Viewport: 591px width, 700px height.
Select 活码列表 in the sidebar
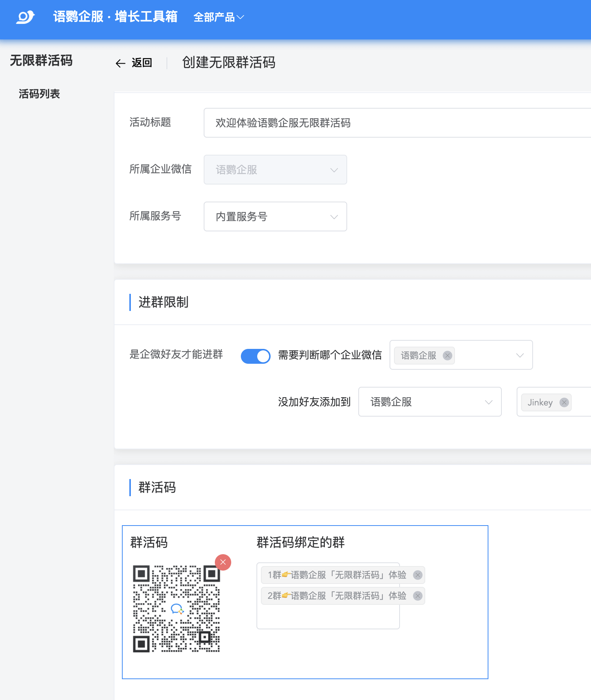[x=39, y=94]
